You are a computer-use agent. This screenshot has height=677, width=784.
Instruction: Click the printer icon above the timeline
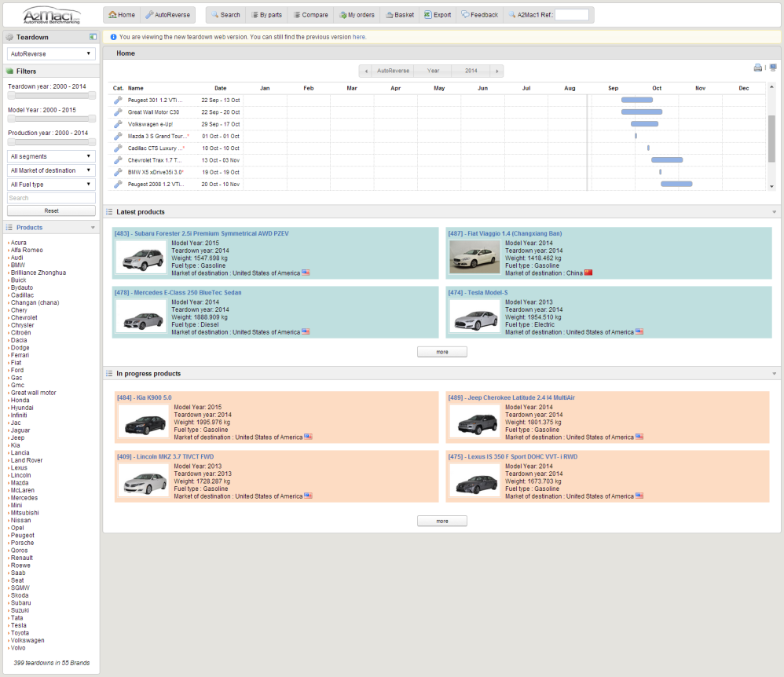tap(758, 68)
